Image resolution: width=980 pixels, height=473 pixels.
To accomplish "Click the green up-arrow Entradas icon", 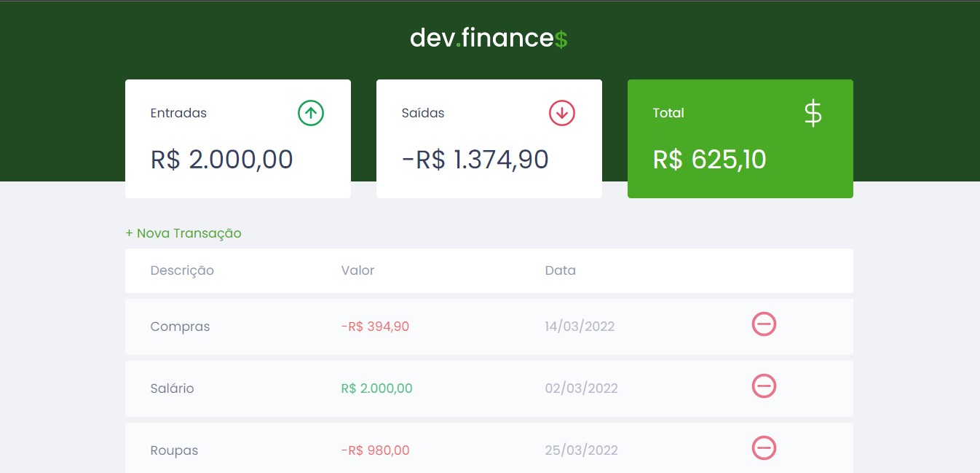I will 311,113.
